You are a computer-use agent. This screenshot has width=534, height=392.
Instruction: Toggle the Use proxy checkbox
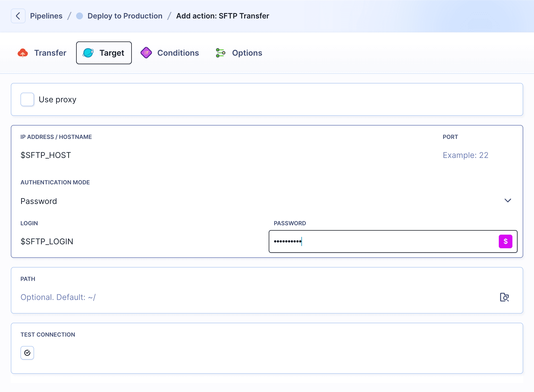(27, 99)
